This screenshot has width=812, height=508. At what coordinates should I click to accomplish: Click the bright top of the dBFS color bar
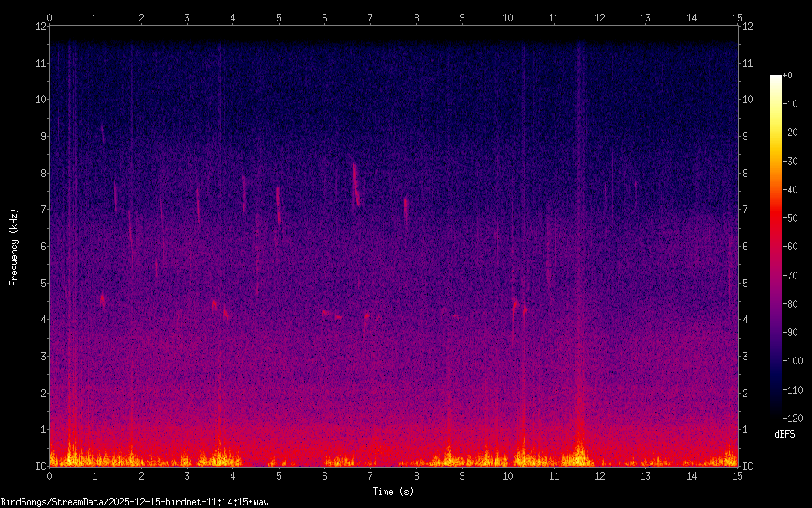pos(776,79)
